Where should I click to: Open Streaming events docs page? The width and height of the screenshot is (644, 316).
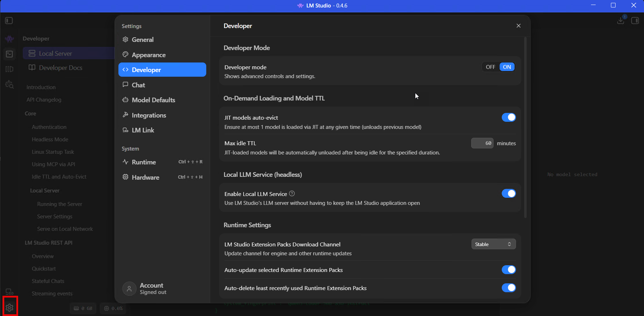point(52,293)
